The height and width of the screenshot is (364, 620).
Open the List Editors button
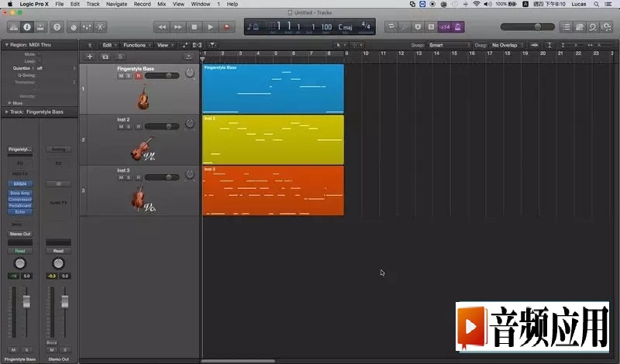tap(566, 27)
